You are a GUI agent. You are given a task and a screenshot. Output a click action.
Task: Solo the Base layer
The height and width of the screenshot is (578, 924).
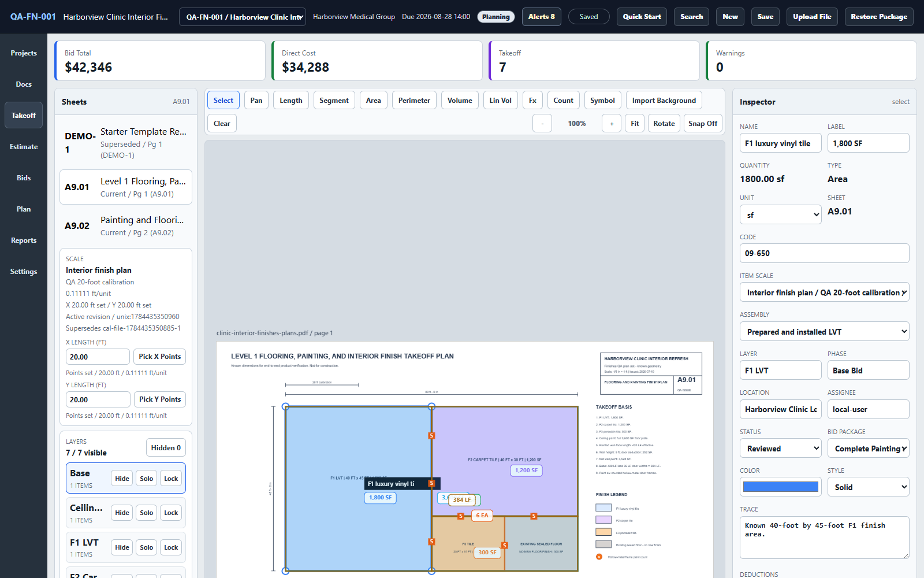[x=147, y=479]
